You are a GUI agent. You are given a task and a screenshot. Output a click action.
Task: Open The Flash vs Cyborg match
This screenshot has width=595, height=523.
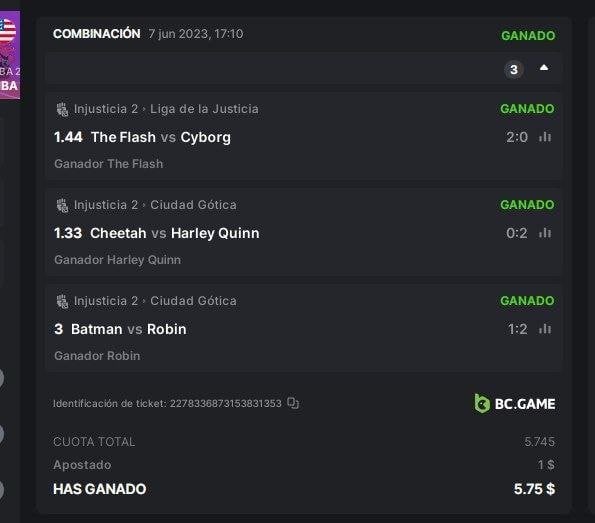[x=161, y=137]
